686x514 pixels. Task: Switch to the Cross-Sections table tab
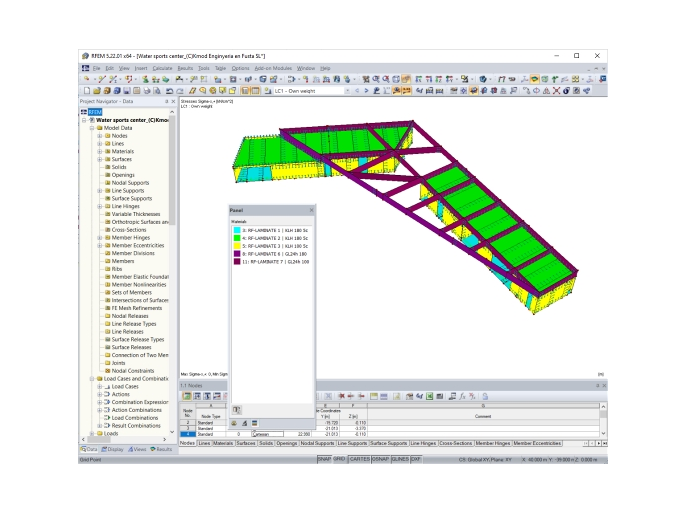coord(455,443)
